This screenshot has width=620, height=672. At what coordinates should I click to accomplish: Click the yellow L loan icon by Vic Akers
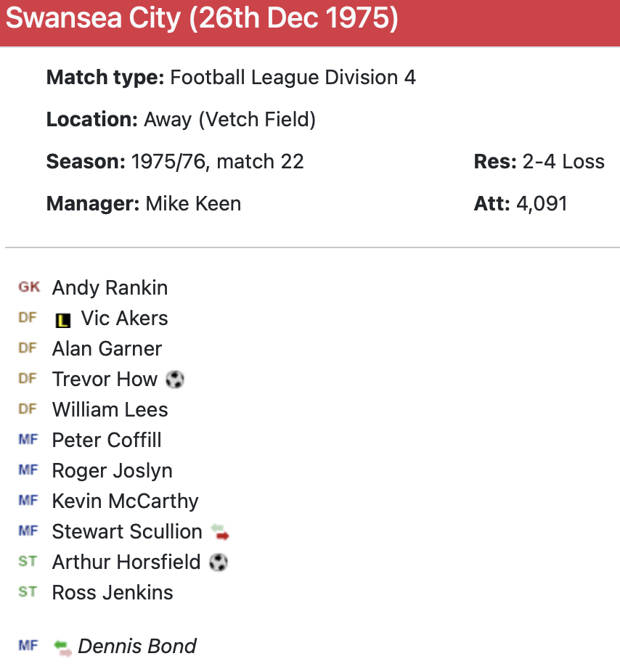63,319
